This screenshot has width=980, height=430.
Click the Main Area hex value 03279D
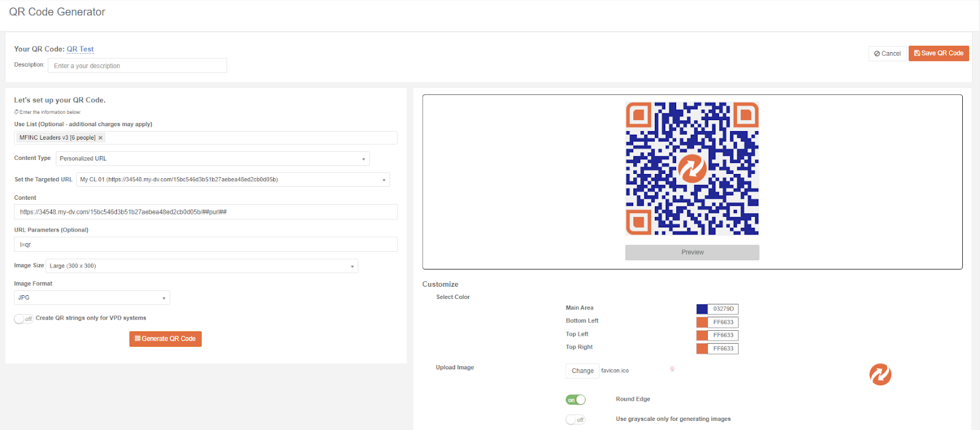point(723,309)
